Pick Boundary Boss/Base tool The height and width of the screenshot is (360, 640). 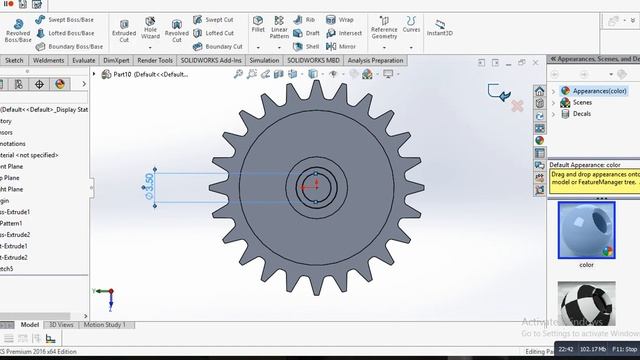pos(69,47)
